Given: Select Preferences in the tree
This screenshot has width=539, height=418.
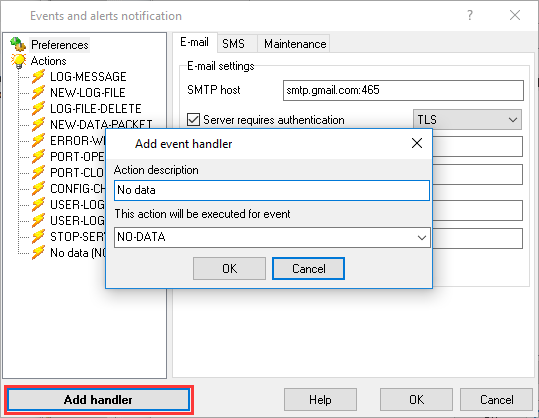Looking at the screenshot, I should pos(59,45).
